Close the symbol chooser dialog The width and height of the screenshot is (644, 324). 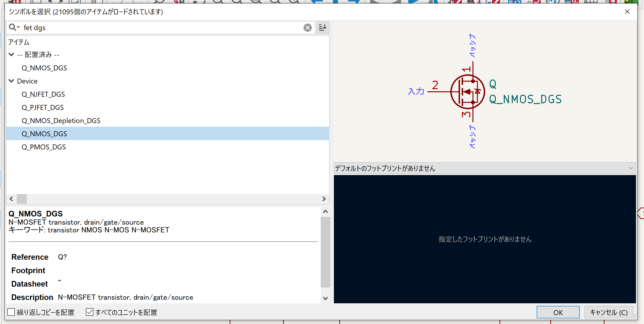pos(627,12)
